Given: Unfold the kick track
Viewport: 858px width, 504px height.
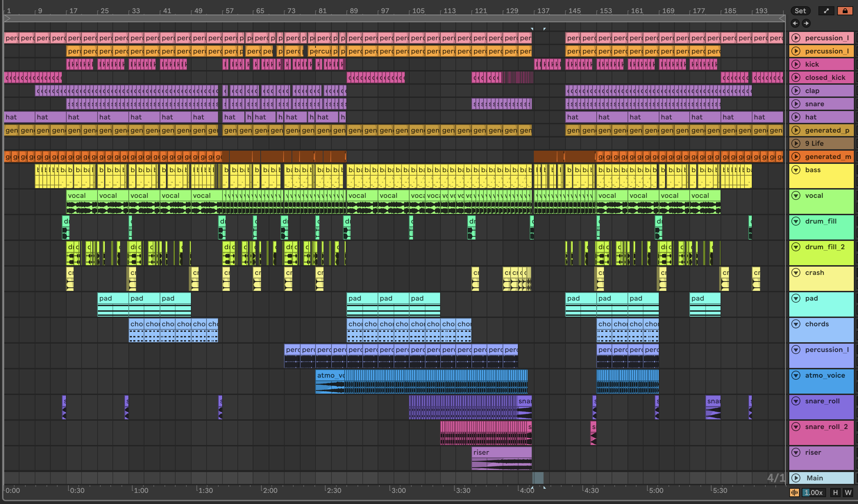Looking at the screenshot, I should point(796,64).
